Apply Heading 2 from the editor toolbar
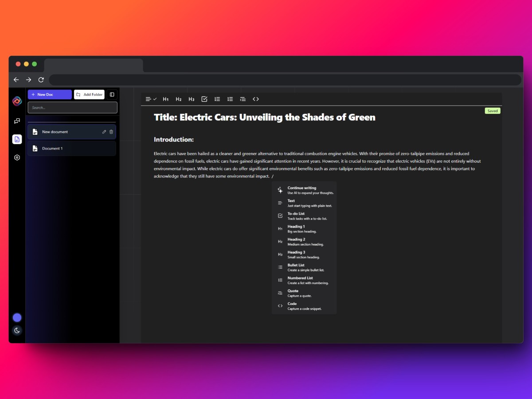Screen dimensions: 532x399 tap(179, 99)
